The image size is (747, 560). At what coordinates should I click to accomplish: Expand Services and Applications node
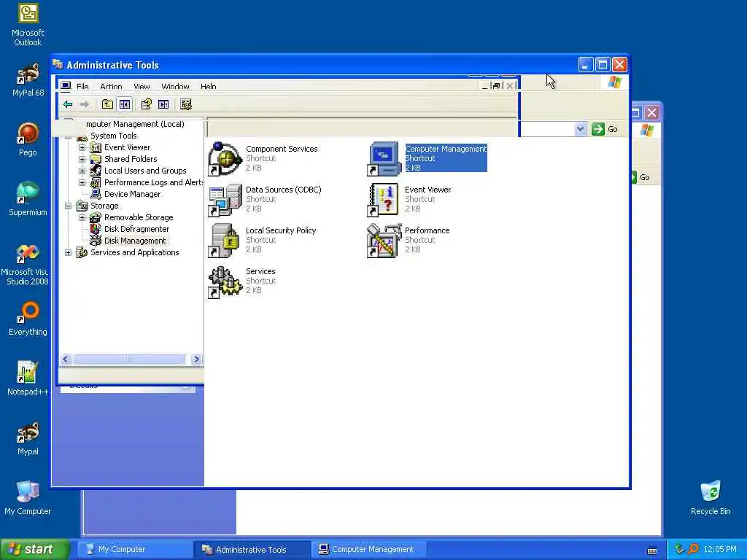pos(68,252)
